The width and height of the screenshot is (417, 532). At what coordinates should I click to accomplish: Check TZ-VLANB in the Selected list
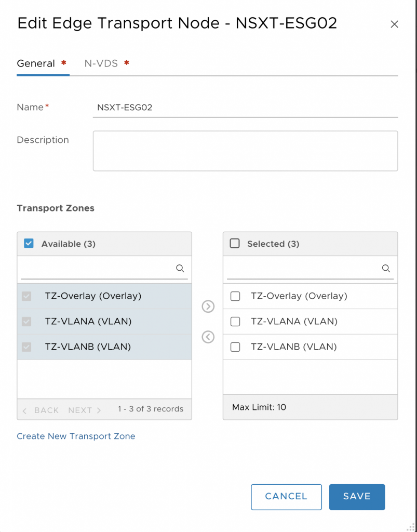point(235,347)
